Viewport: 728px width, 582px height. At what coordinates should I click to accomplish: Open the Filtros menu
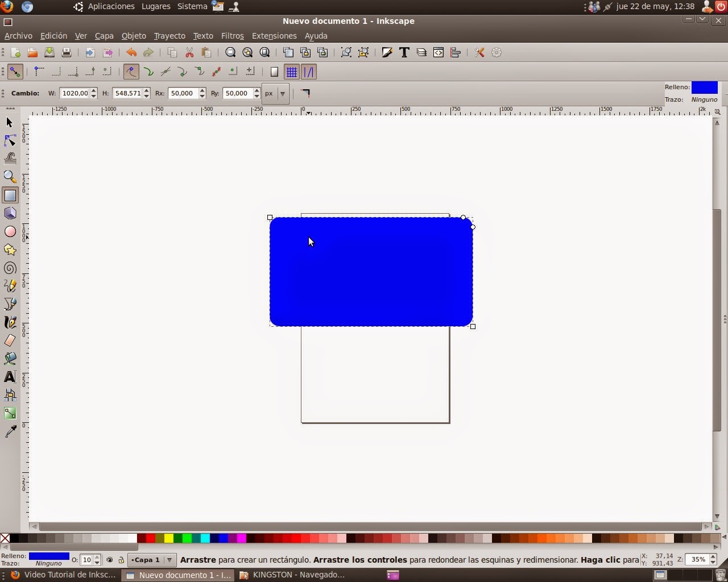pyautogui.click(x=232, y=36)
